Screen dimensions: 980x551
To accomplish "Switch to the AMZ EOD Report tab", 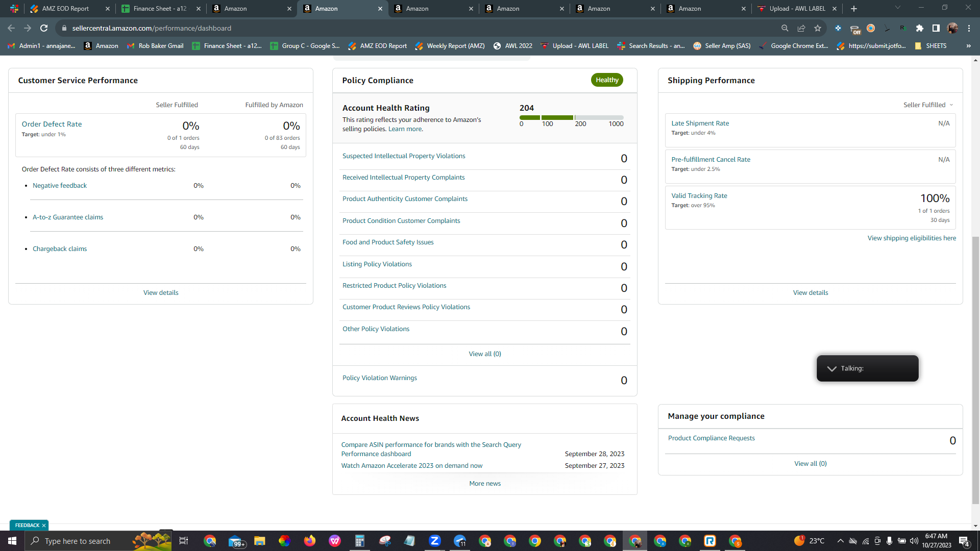I will [65, 9].
